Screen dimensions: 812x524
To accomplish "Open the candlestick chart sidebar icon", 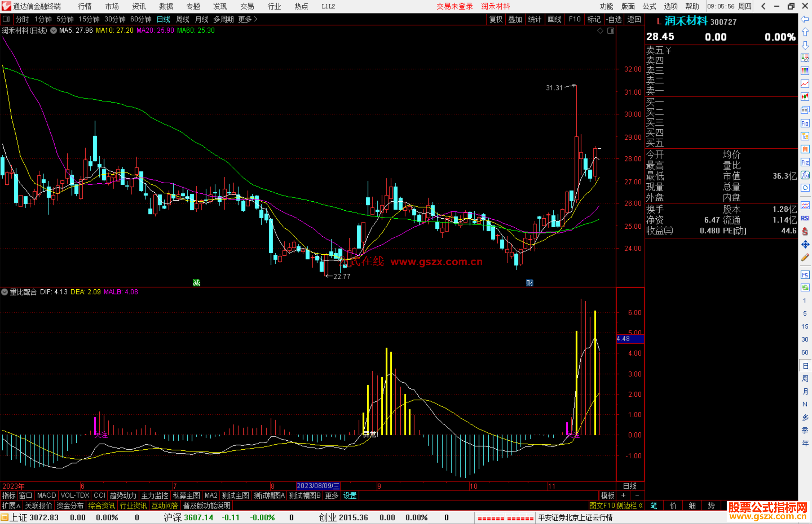I will tap(805, 97).
